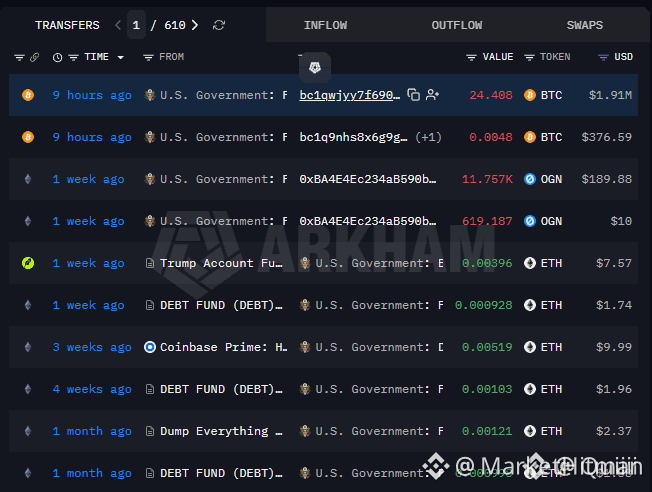
Task: Click value 24.408
Action: pos(491,95)
